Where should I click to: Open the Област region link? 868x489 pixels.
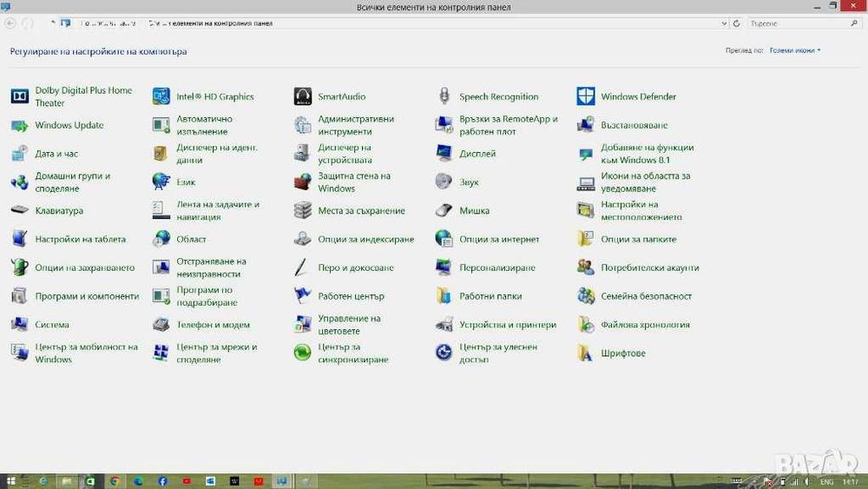pyautogui.click(x=191, y=239)
